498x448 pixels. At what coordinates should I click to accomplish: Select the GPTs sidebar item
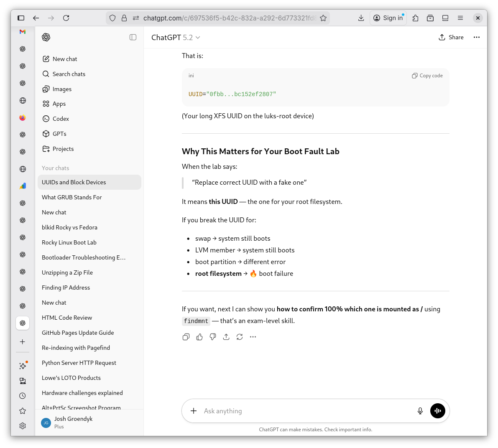[59, 134]
